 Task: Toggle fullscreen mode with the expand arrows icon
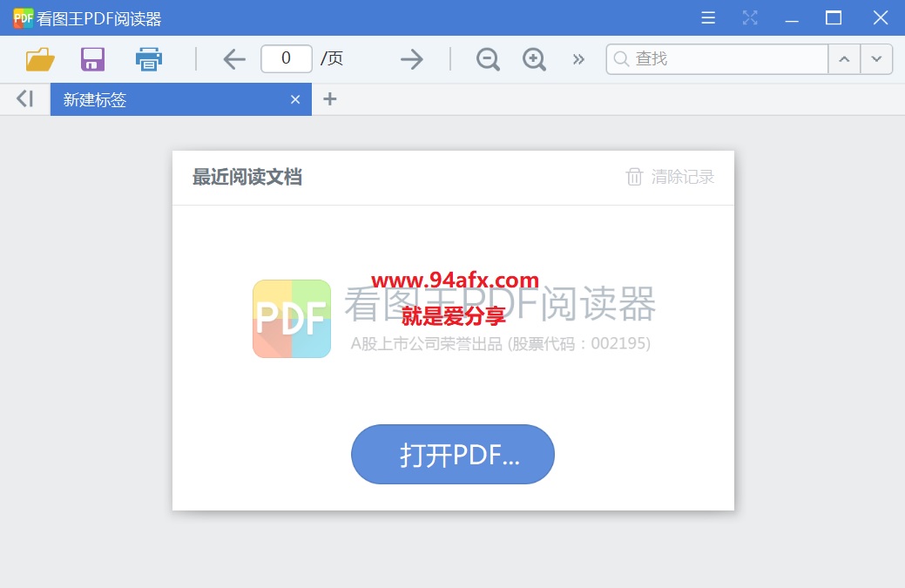click(750, 18)
